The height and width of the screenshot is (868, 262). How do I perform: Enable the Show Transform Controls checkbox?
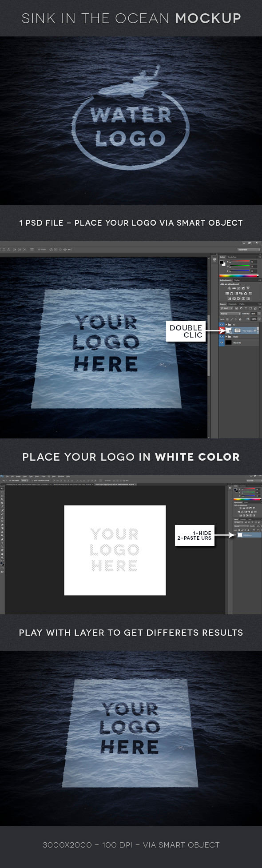click(x=32, y=481)
